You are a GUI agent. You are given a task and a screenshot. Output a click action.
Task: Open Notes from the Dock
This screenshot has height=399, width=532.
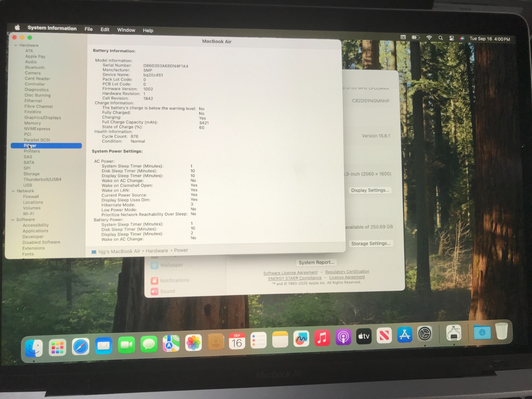[x=280, y=339]
